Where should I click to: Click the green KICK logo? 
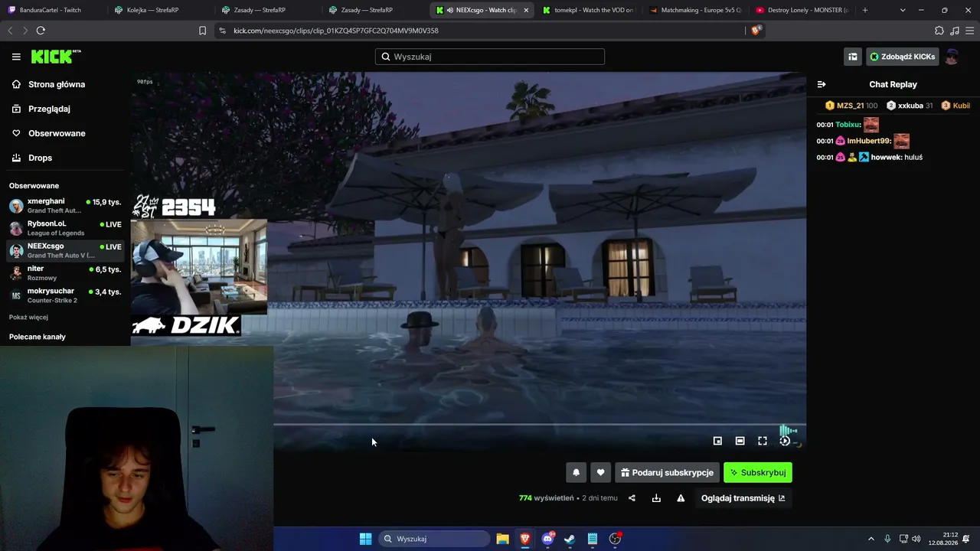[x=56, y=57]
